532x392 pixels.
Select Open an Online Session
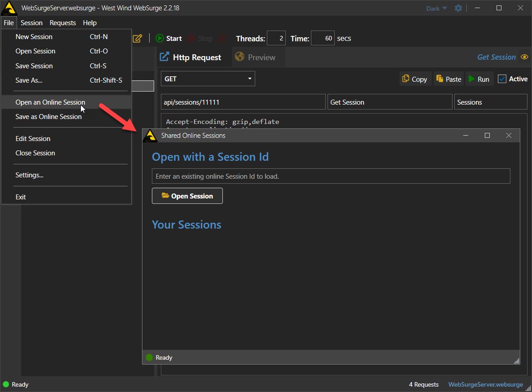pos(66,102)
